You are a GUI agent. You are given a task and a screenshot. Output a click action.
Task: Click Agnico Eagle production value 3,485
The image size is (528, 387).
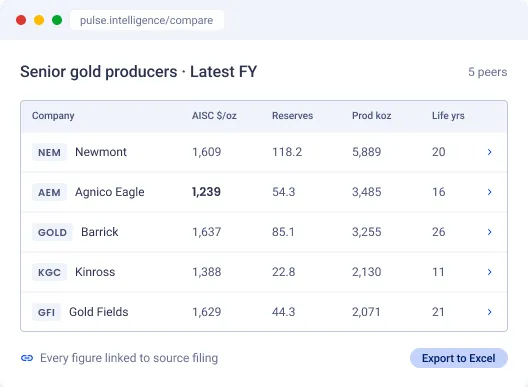(367, 192)
